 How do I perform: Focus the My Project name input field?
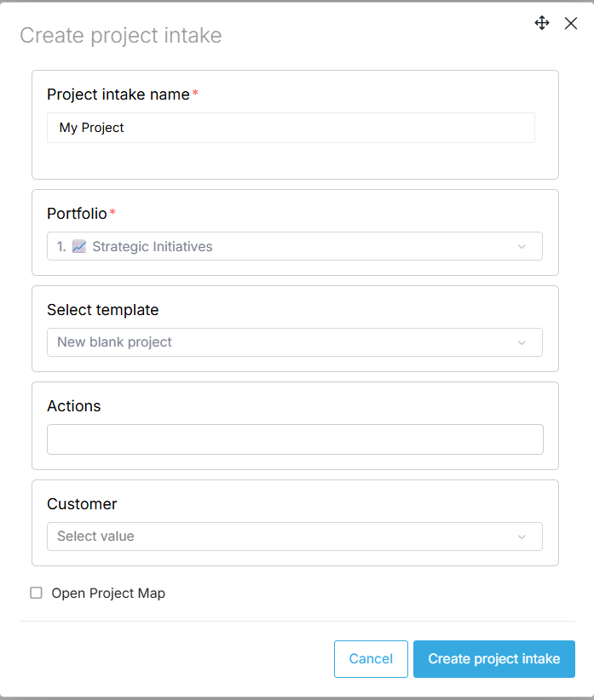[291, 128]
